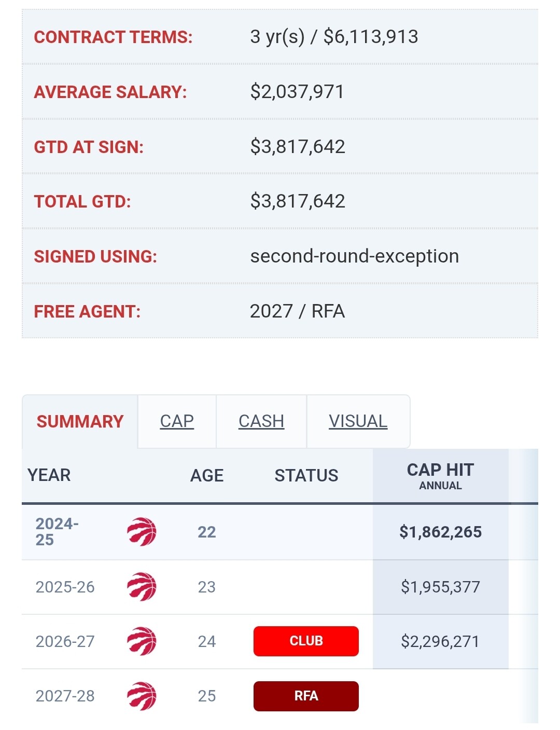Click the AGE column header
The height and width of the screenshot is (730, 560).
pos(207,475)
